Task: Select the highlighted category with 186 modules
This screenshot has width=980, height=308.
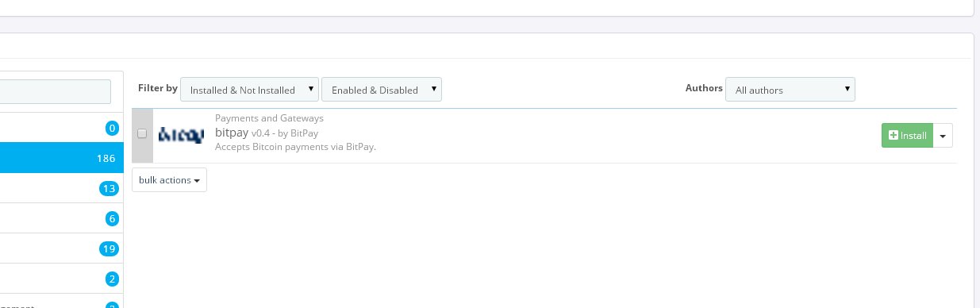Action: coord(62,158)
